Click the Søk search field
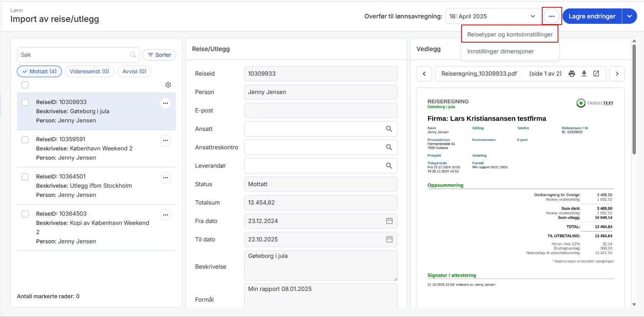 click(x=73, y=55)
